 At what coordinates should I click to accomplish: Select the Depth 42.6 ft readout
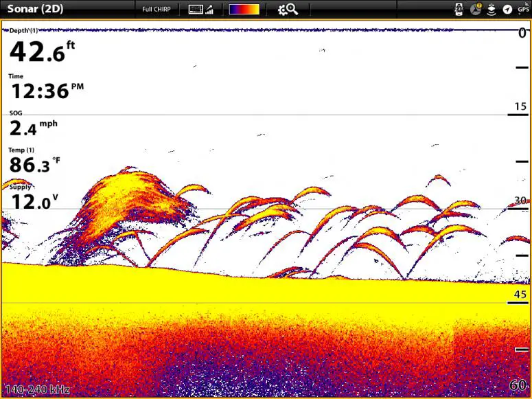[42, 46]
